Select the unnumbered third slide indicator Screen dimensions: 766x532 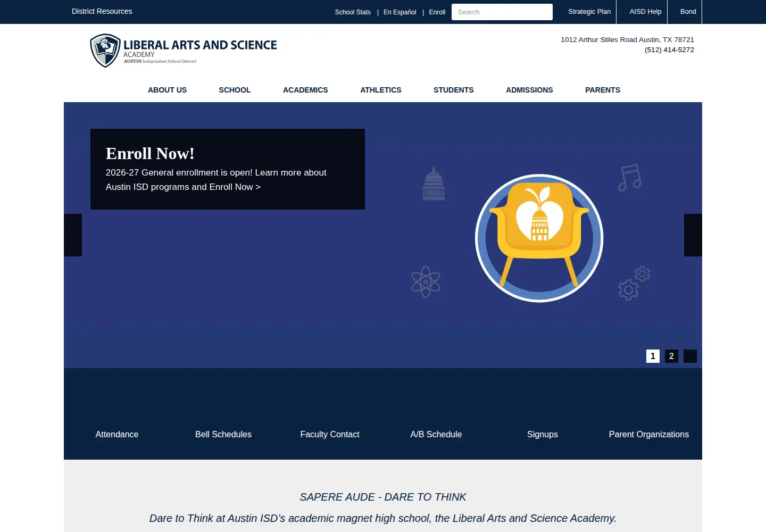690,356
